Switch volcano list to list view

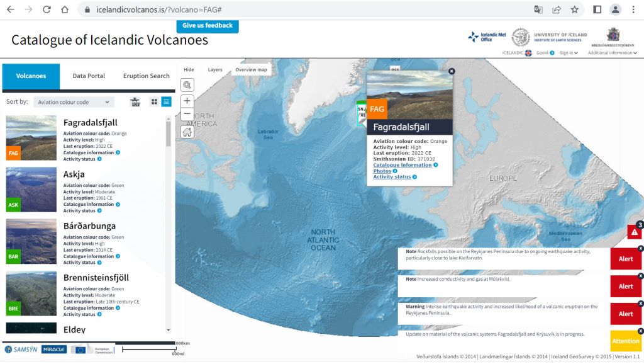166,102
